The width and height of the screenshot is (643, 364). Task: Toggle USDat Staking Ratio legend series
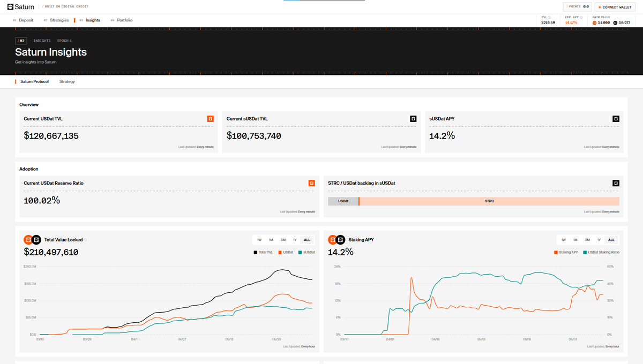click(x=601, y=252)
